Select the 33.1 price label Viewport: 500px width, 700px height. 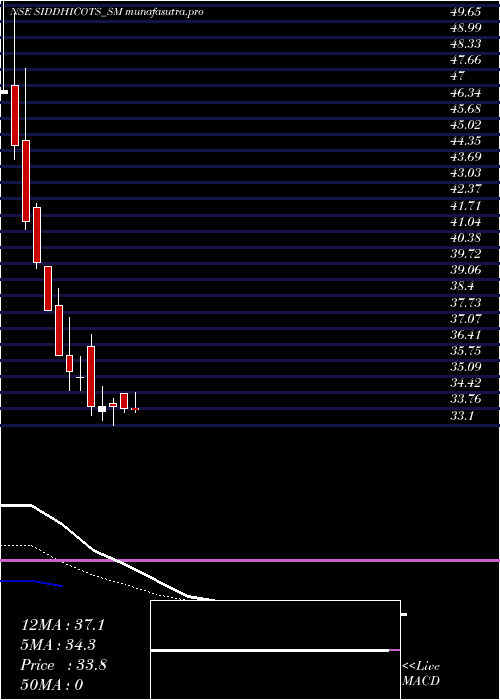(462, 416)
